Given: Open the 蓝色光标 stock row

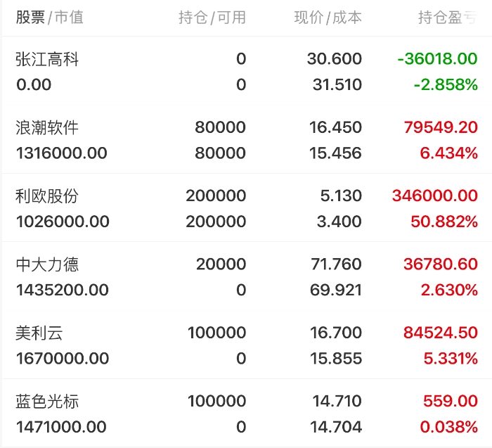Looking at the screenshot, I should [x=246, y=414].
